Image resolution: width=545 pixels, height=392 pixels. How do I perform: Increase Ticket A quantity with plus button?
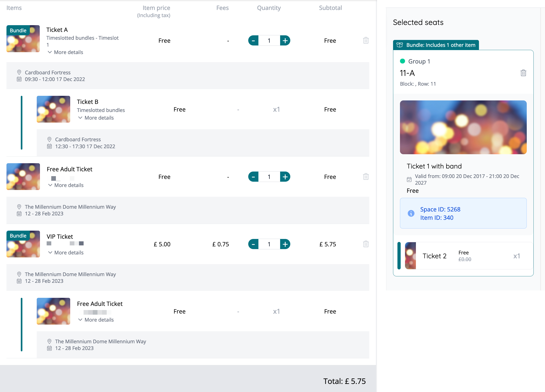tap(285, 41)
